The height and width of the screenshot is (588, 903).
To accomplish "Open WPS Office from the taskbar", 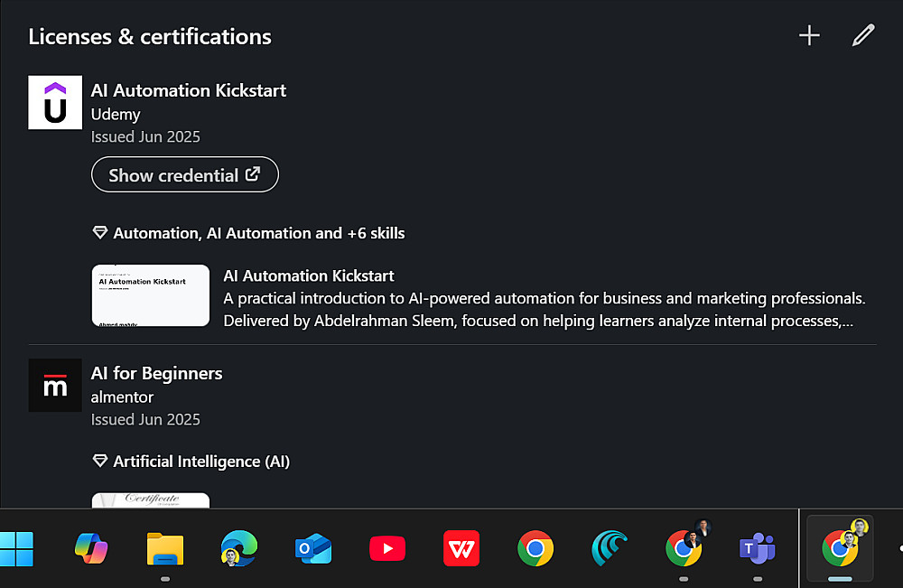I will click(x=461, y=547).
